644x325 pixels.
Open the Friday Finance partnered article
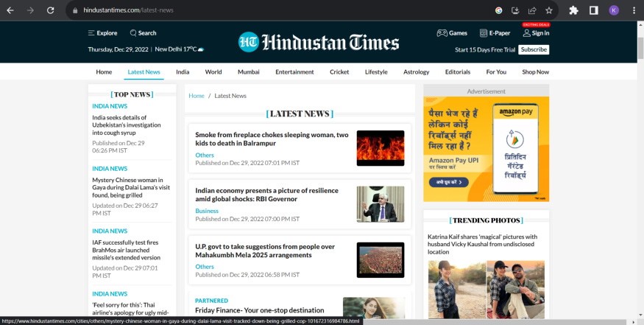(260, 310)
